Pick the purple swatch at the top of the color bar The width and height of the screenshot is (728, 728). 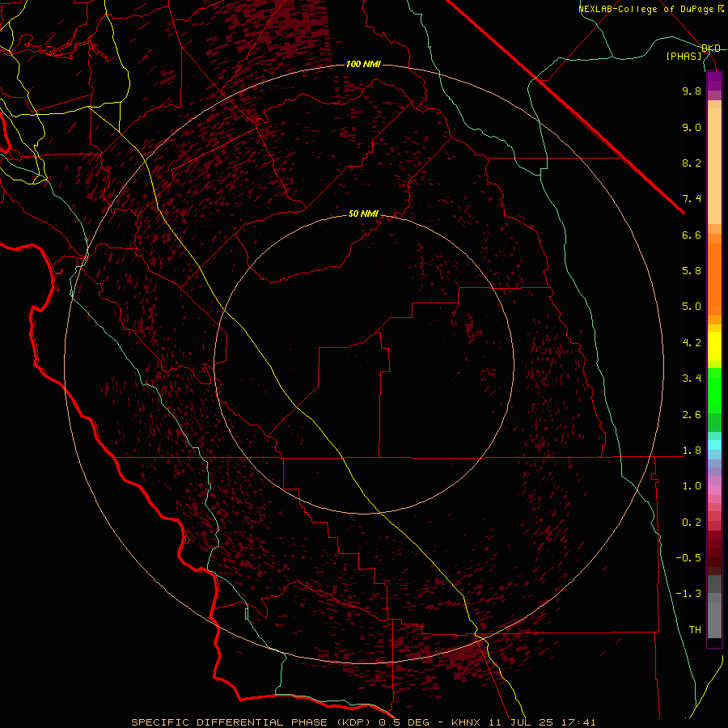coord(714,81)
